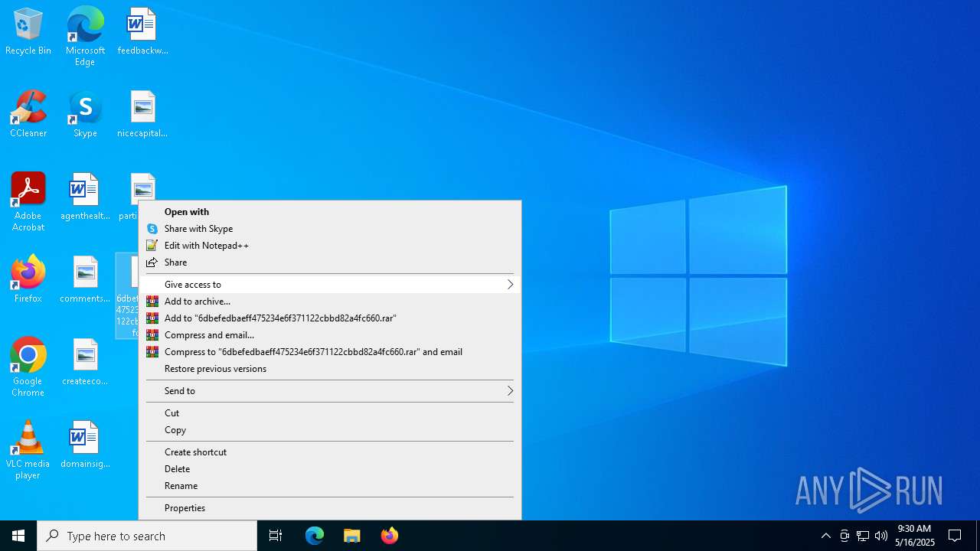
Task: Open Task View from the taskbar
Action: (276, 536)
